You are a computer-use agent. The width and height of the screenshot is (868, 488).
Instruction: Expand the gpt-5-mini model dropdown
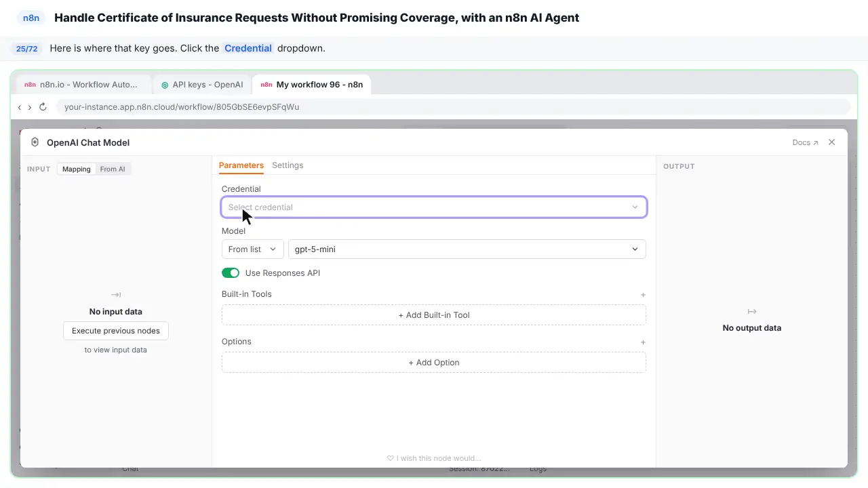467,249
